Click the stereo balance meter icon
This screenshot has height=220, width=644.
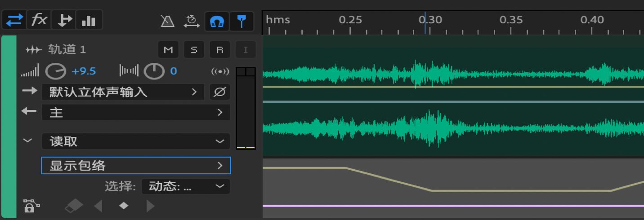coord(129,71)
